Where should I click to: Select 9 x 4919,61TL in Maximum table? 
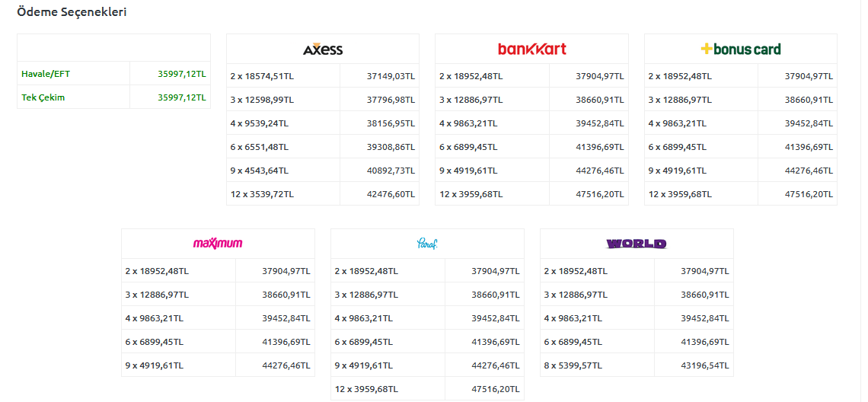pos(155,365)
